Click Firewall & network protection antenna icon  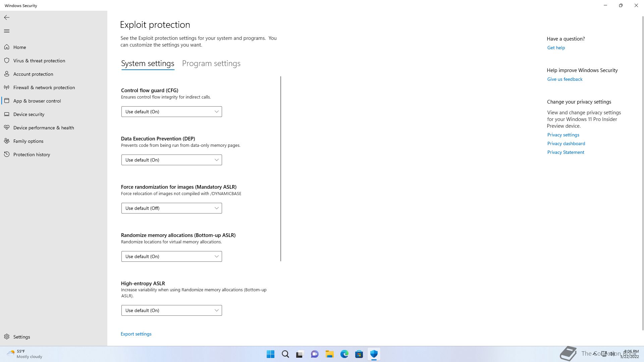[x=7, y=87]
